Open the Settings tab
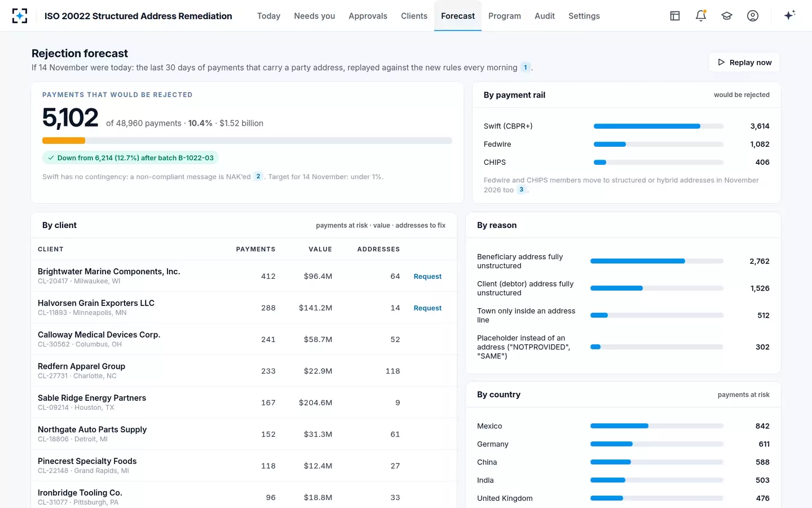The width and height of the screenshot is (812, 508). point(584,16)
